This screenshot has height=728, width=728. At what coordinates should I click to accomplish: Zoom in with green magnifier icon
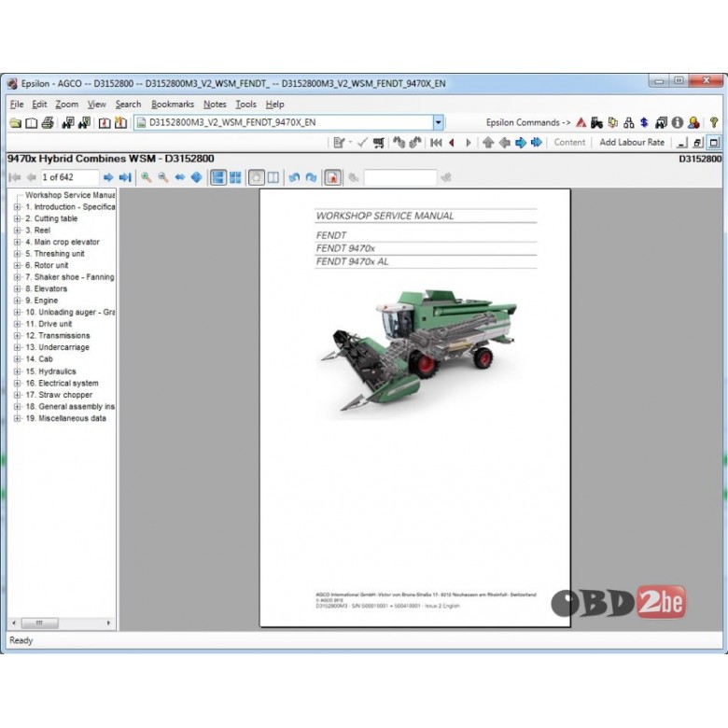[x=147, y=177]
